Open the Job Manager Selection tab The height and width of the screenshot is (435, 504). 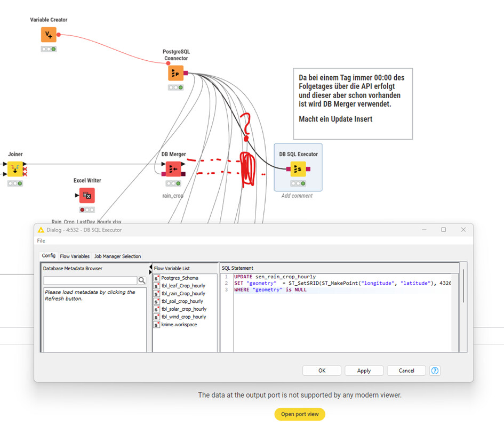click(117, 256)
